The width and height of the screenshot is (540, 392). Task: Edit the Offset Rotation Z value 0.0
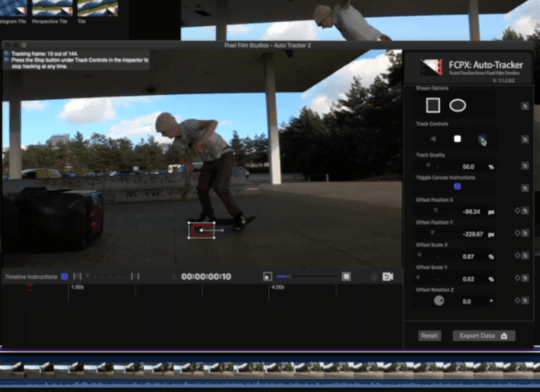pos(467,301)
